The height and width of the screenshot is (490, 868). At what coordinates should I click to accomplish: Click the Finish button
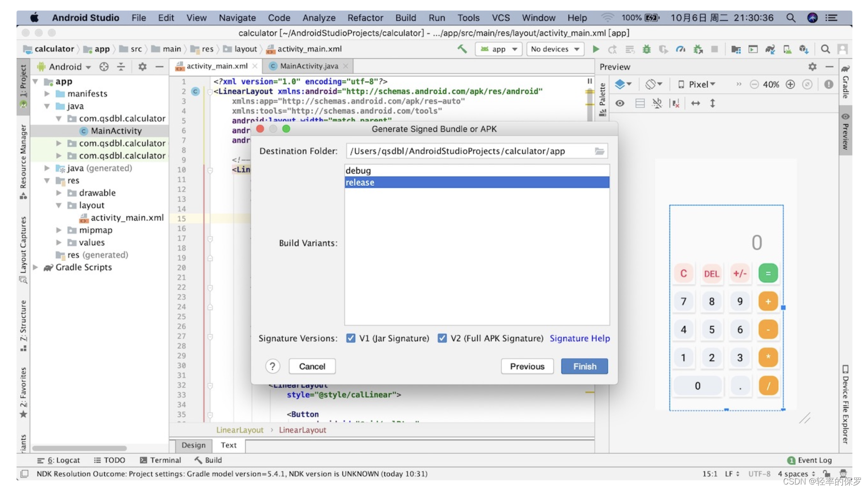click(584, 366)
